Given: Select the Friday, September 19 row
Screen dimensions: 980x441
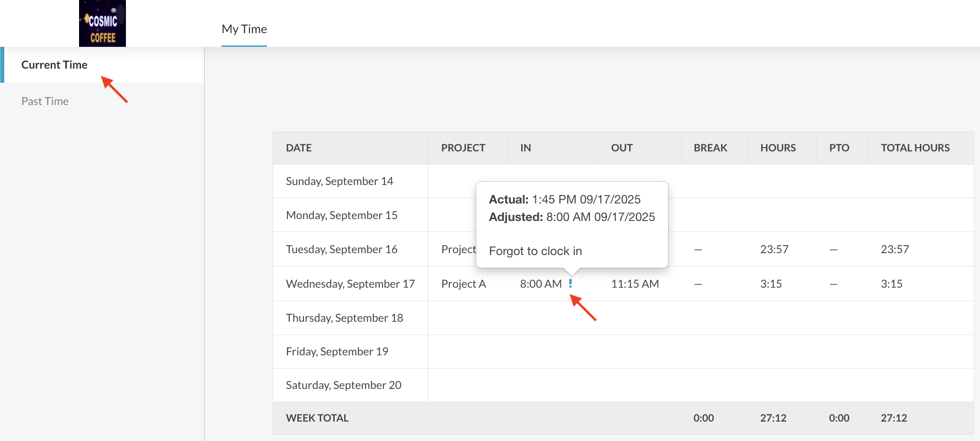Looking at the screenshot, I should pyautogui.click(x=337, y=352).
